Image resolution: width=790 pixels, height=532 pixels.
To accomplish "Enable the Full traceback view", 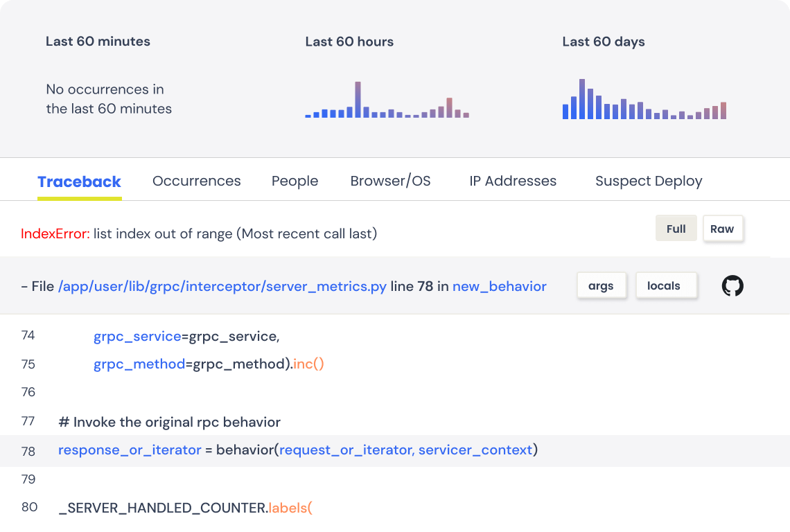I will [x=676, y=229].
